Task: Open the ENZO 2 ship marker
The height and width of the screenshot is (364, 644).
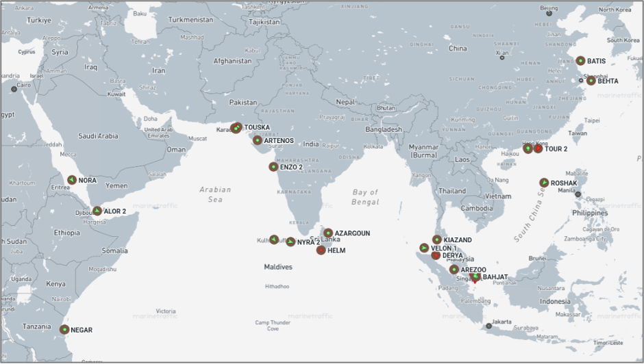Action: pyautogui.click(x=273, y=167)
